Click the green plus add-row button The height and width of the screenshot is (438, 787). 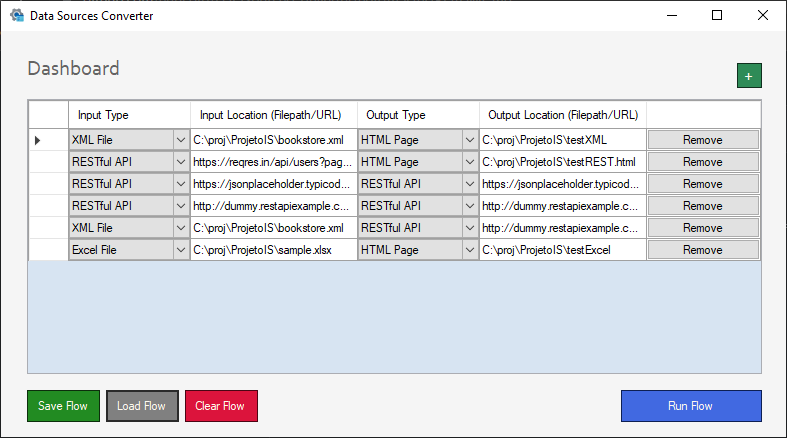(749, 76)
